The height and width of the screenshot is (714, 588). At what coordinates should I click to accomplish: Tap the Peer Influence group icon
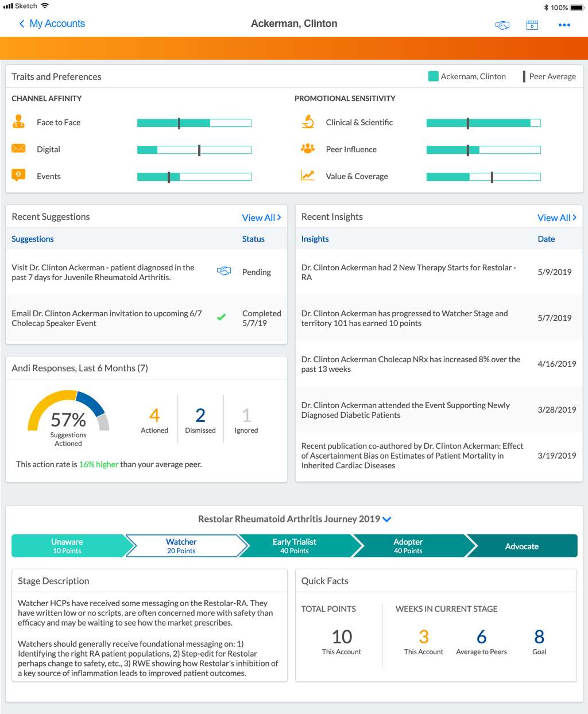pos(308,149)
